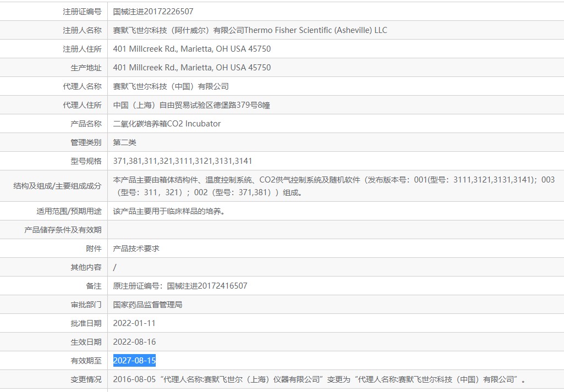Click the 代理人住所 label

click(83, 105)
